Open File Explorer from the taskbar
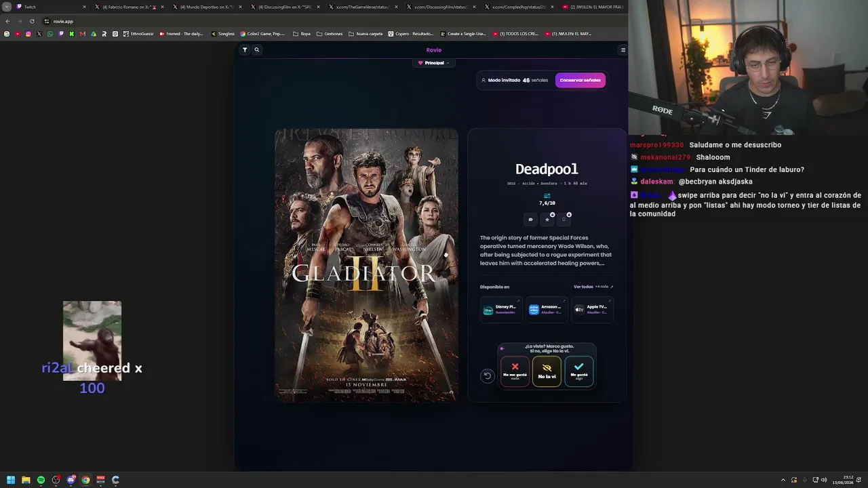Screen dimensions: 868x488 pos(26,480)
